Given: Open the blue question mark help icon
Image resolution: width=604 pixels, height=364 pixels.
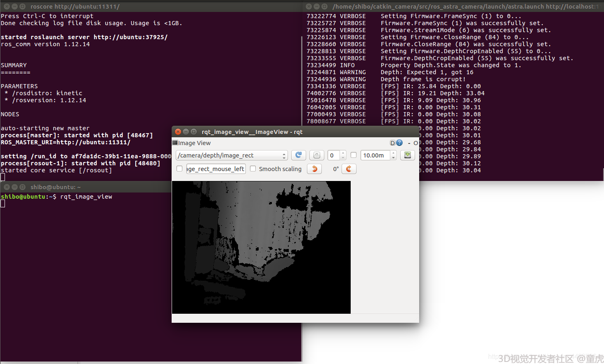Looking at the screenshot, I should point(399,143).
